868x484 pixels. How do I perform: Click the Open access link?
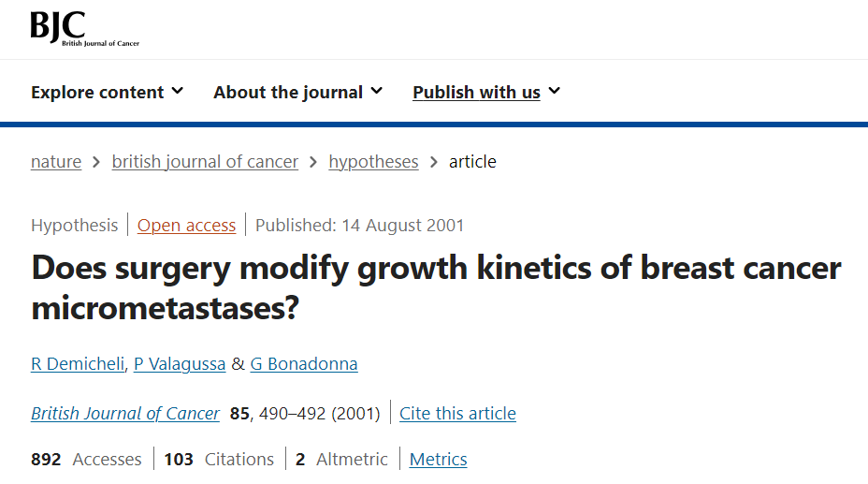tap(186, 225)
